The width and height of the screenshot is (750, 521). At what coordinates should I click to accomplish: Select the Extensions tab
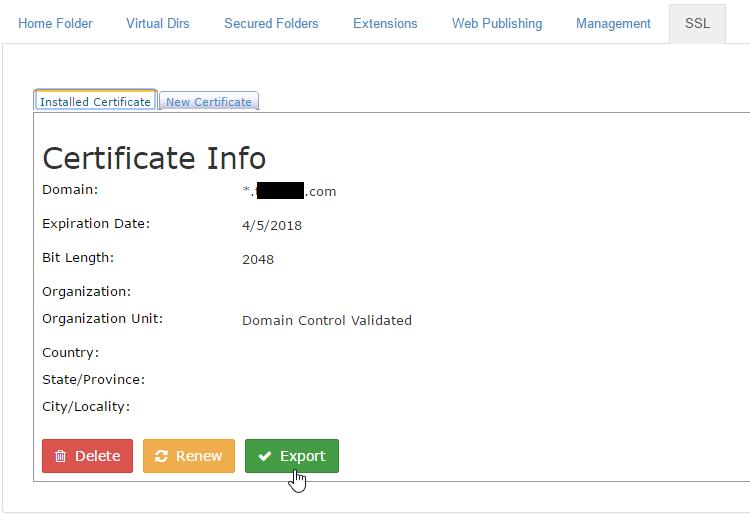pyautogui.click(x=385, y=23)
